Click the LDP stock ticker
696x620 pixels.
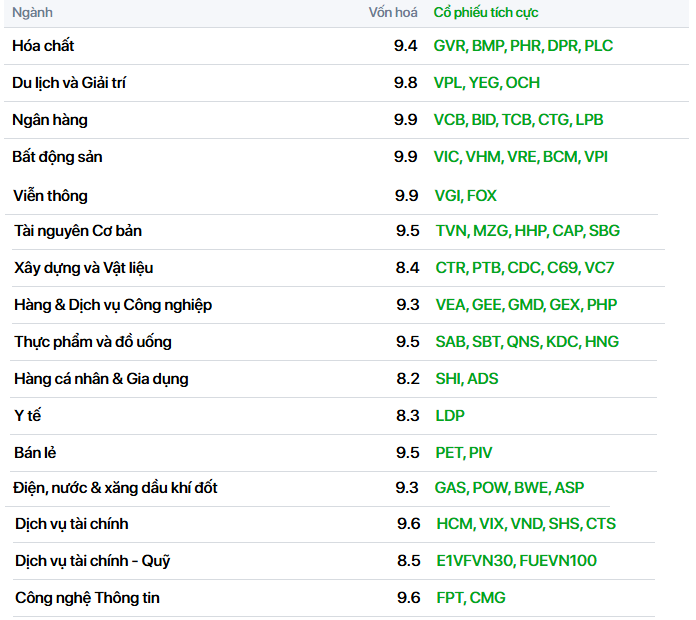point(450,416)
